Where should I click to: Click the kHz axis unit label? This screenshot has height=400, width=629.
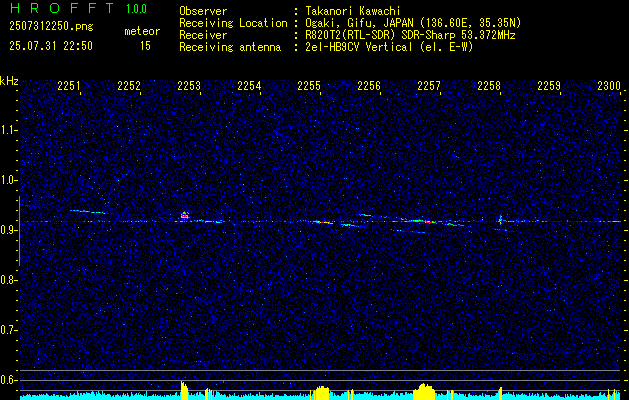(9, 81)
